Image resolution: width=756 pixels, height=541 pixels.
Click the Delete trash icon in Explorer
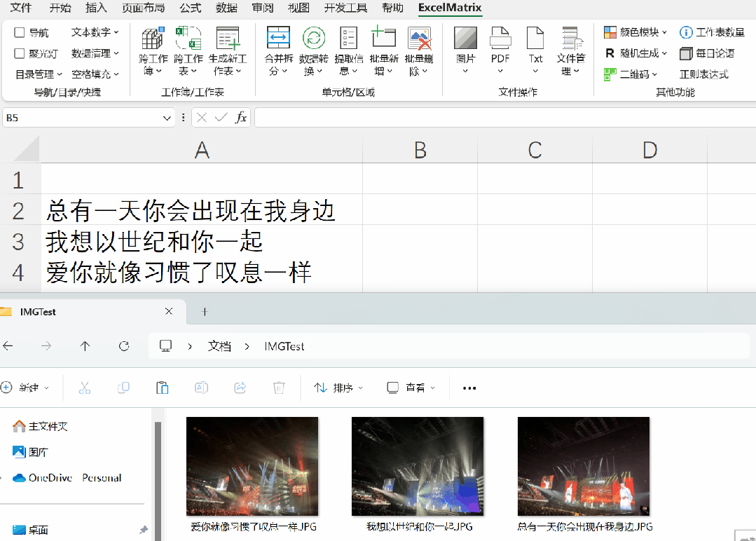point(279,388)
